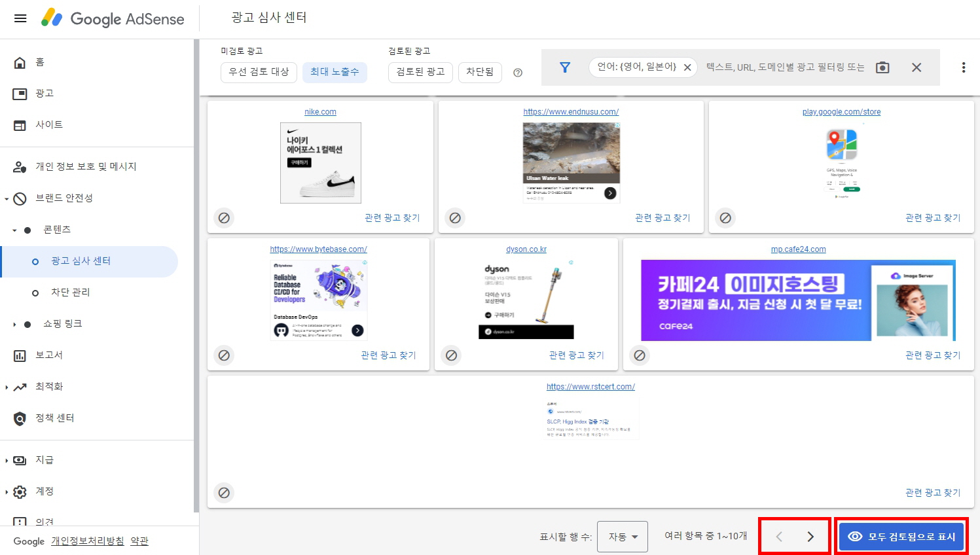Expand the 쇼핑 링크 subsection
Viewport: 980px width, 555px height.
pyautogui.click(x=14, y=325)
